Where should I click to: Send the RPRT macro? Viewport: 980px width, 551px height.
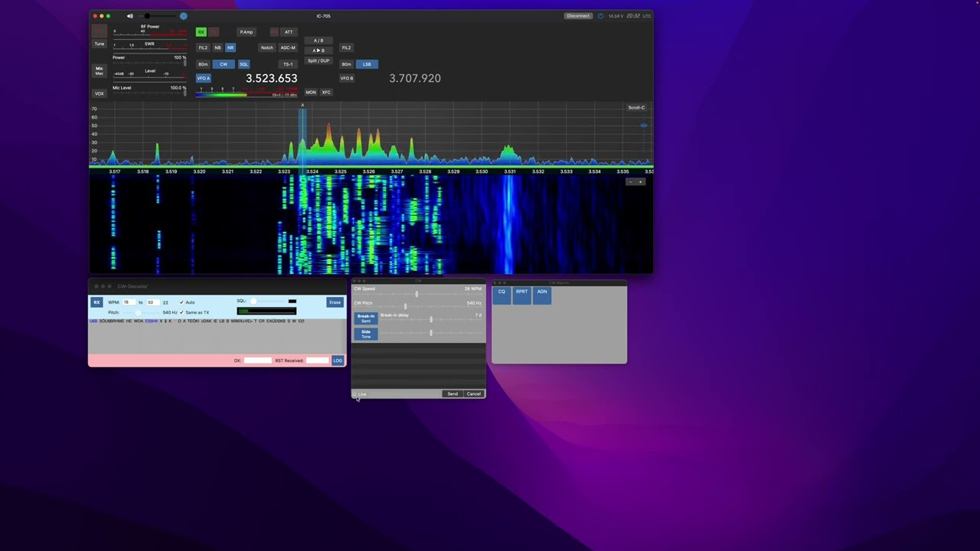point(521,295)
